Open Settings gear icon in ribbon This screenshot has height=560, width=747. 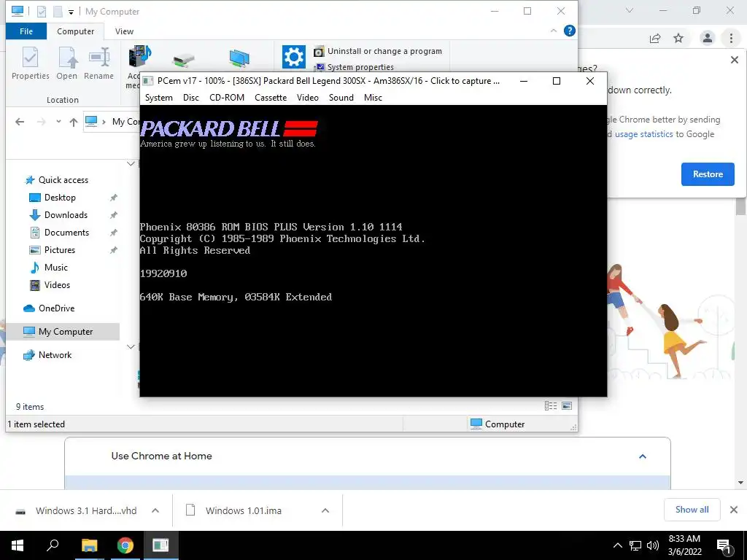(293, 57)
